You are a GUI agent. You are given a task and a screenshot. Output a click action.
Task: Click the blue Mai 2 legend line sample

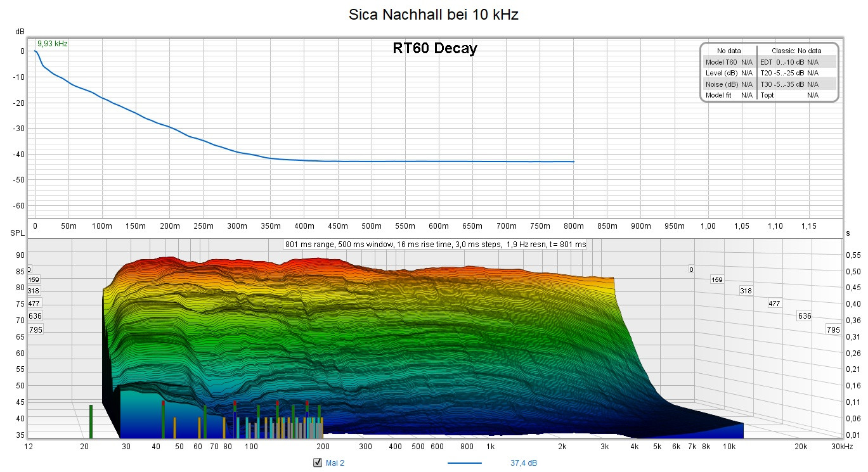pos(464,463)
